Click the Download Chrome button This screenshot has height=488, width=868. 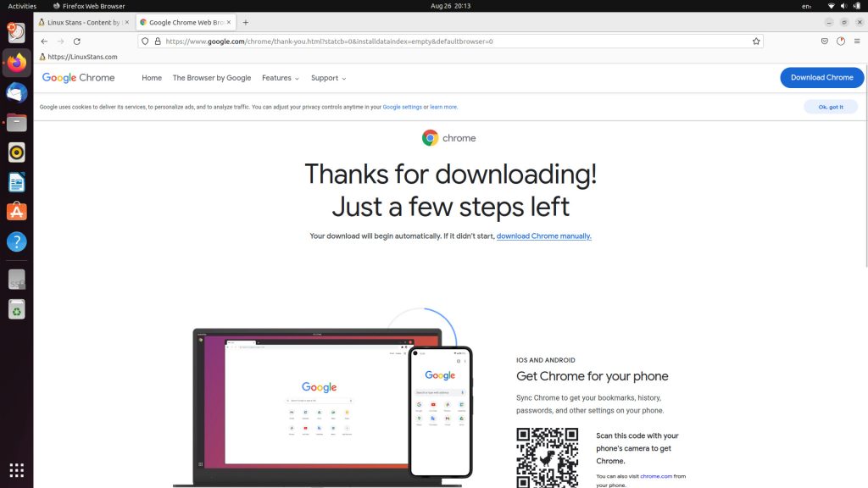point(822,77)
